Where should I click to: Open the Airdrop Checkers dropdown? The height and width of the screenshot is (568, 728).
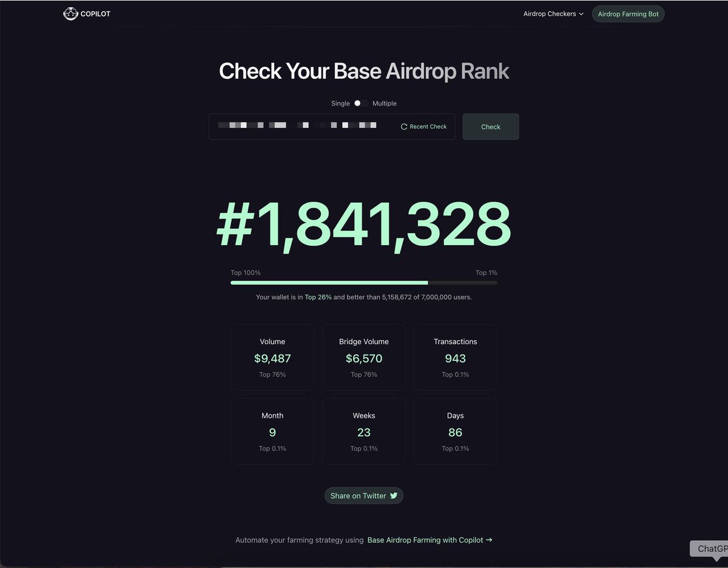click(x=553, y=14)
